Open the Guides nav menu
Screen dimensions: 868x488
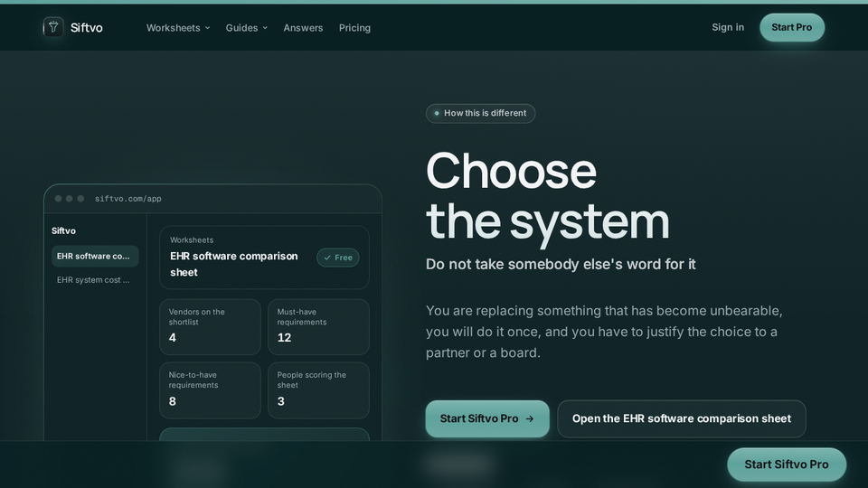247,28
